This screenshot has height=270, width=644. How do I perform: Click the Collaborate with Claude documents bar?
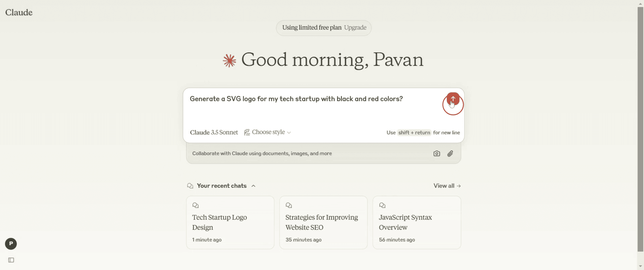click(262, 153)
